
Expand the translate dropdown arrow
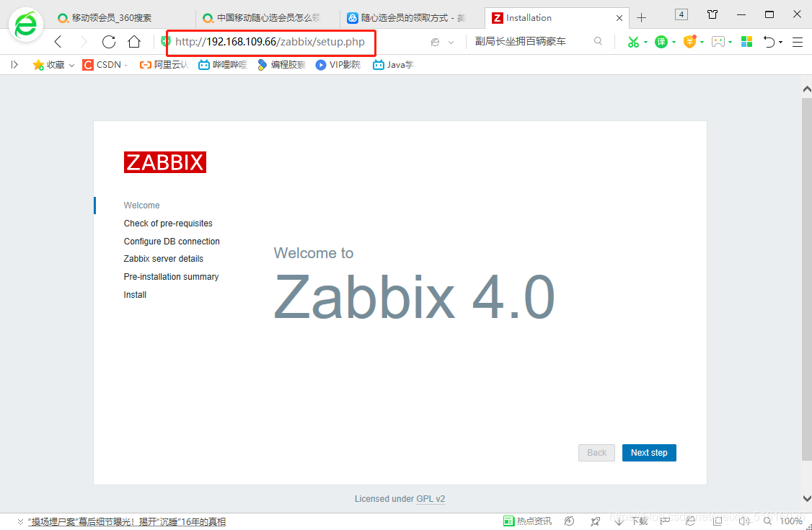click(x=674, y=42)
